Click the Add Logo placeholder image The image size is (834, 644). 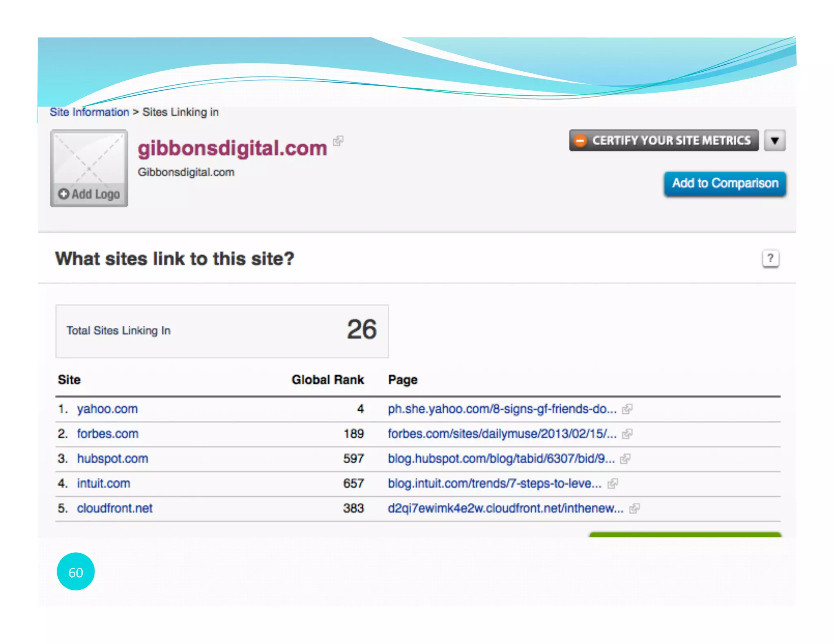tap(89, 168)
